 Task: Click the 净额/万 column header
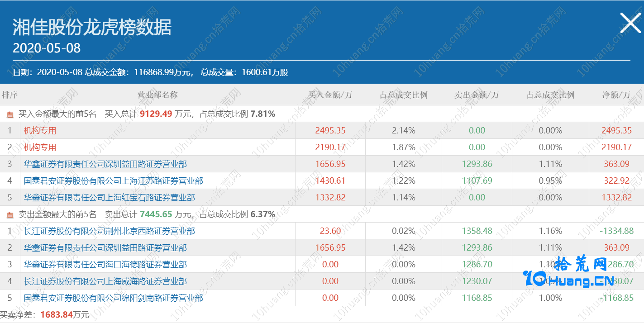click(616, 95)
